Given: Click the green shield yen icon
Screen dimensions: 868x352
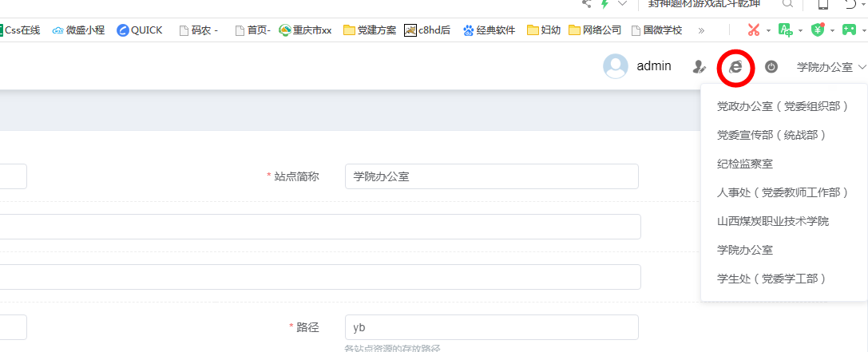Looking at the screenshot, I should (818, 30).
